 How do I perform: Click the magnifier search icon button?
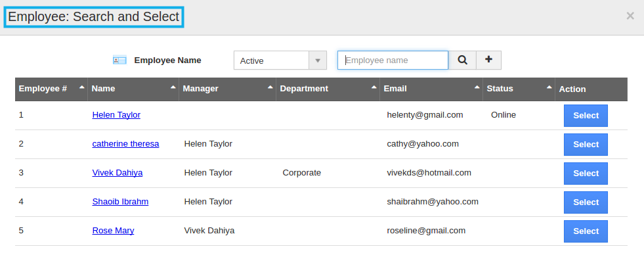click(462, 60)
